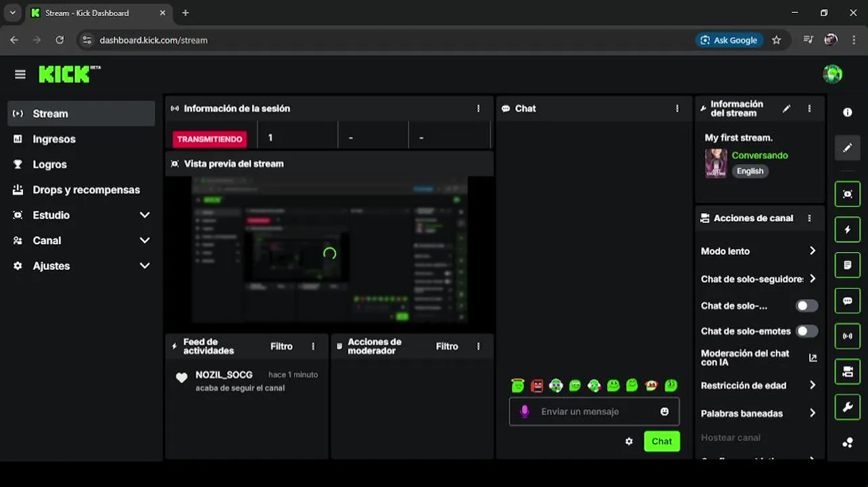Click the heart icon next to NOZIL_SOCG
This screenshot has width=868, height=487.
point(181,378)
